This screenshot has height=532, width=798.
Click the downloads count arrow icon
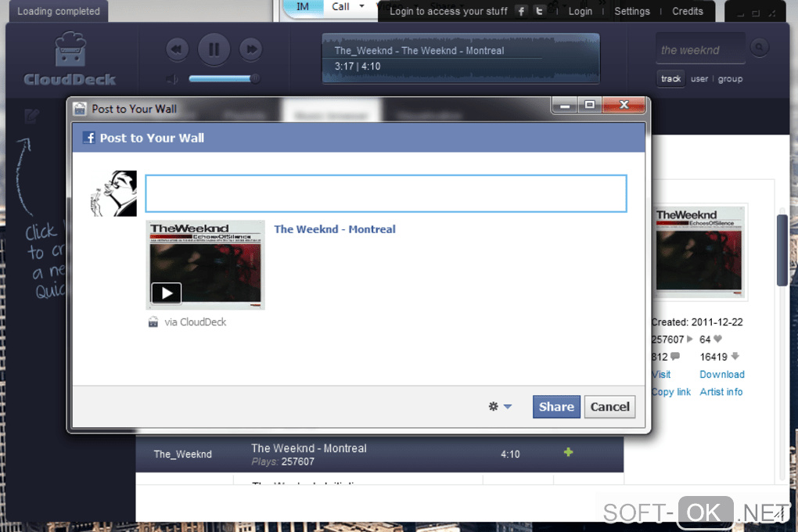tap(735, 356)
